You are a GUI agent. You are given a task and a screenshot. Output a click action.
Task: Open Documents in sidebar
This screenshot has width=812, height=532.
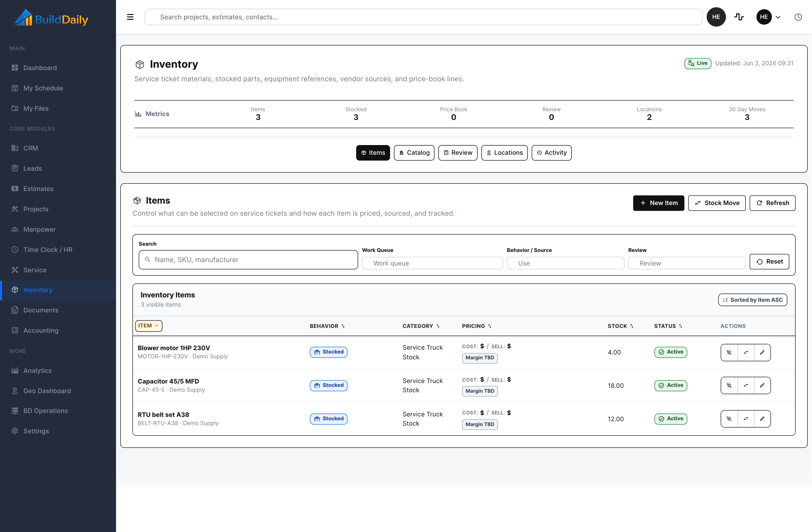pyautogui.click(x=58, y=310)
